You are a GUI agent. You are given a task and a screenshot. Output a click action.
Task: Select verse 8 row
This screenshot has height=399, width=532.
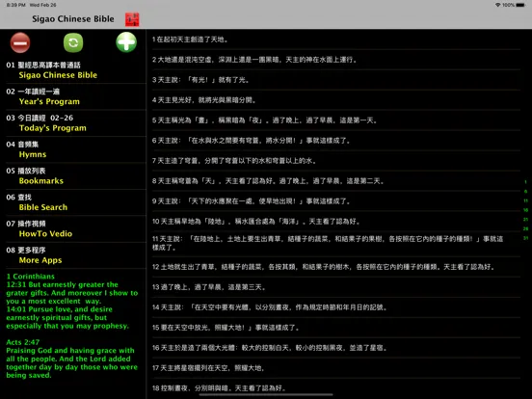(x=336, y=181)
